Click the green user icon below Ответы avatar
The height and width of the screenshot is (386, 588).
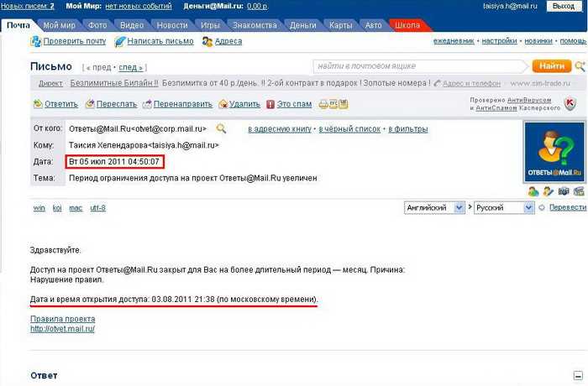(533, 191)
